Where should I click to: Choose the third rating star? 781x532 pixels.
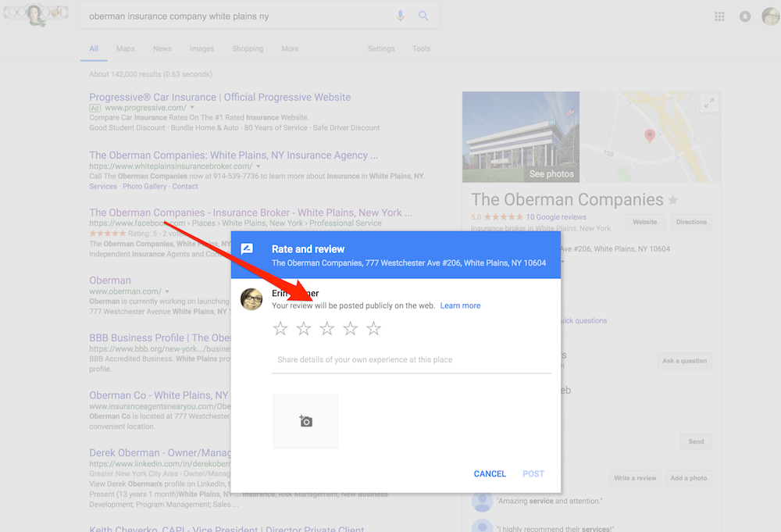[x=327, y=328]
